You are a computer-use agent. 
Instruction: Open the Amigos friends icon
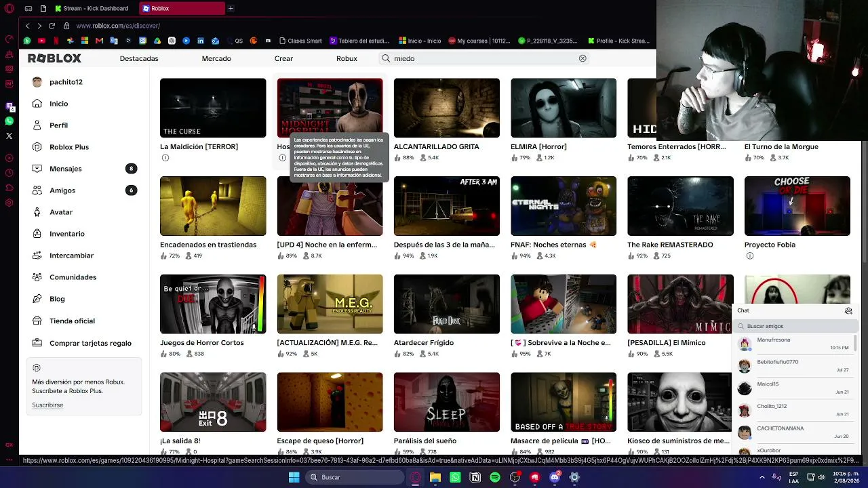[x=37, y=190]
